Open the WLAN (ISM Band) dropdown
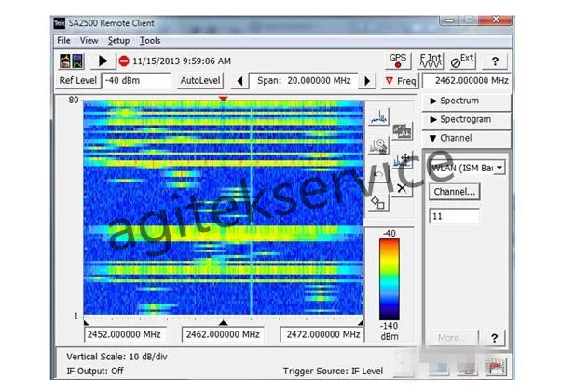The width and height of the screenshot is (561, 392). coord(467,168)
